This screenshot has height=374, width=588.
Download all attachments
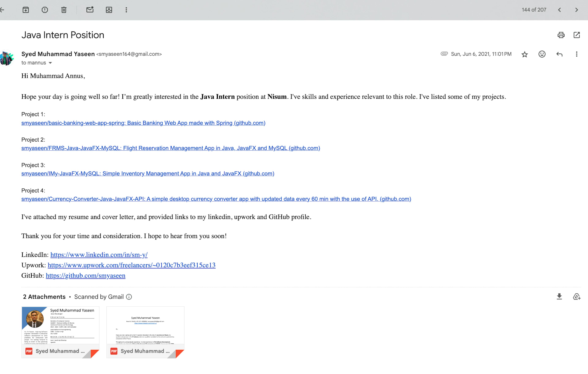pos(559,297)
